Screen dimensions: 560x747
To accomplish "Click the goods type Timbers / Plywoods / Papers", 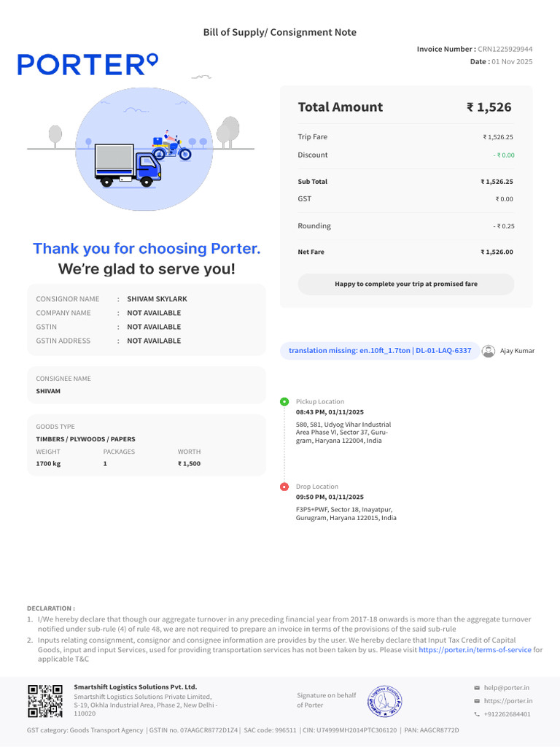I will point(85,439).
